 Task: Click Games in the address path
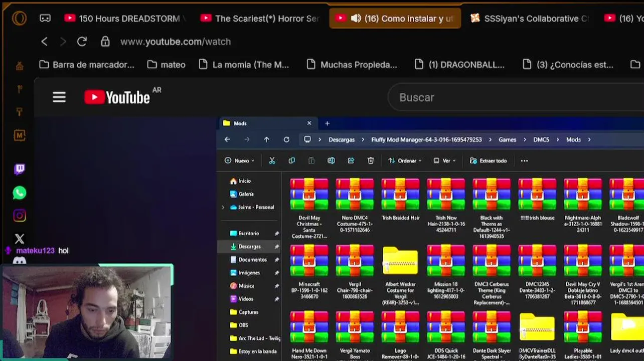coord(507,139)
